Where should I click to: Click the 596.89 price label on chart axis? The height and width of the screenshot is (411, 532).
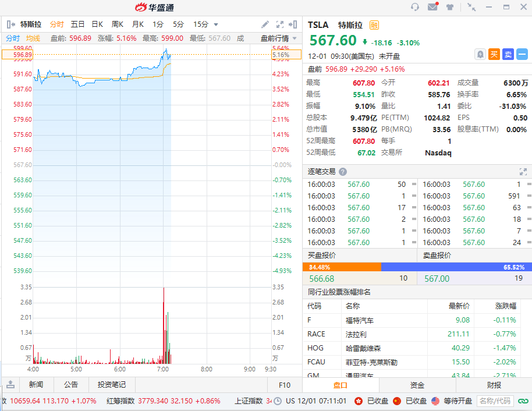tap(17, 55)
